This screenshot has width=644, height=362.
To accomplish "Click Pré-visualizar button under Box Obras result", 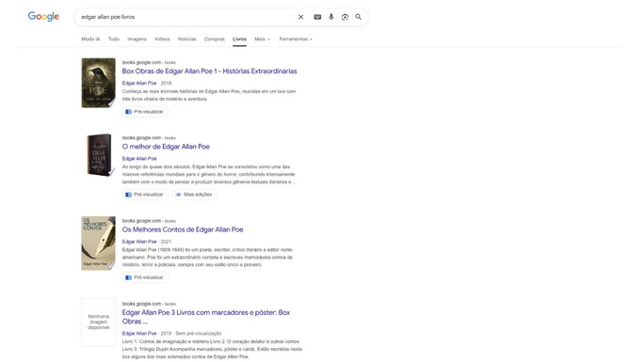I will (x=145, y=112).
